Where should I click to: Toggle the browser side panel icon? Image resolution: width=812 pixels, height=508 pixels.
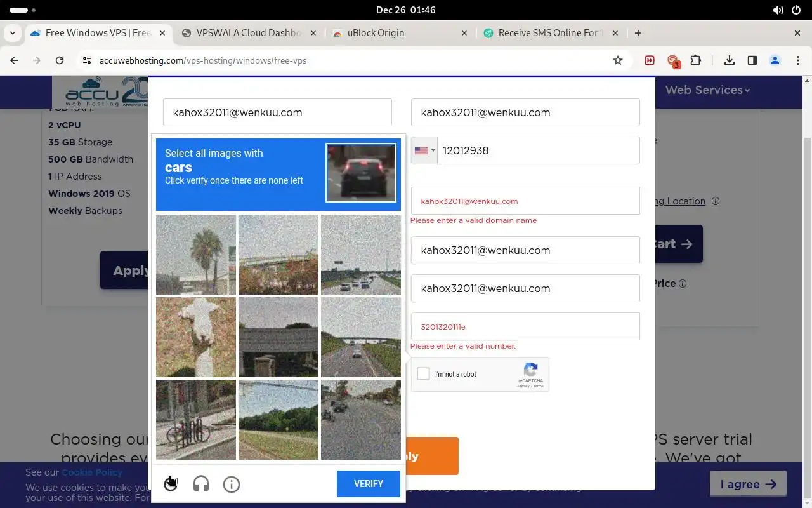pyautogui.click(x=752, y=60)
